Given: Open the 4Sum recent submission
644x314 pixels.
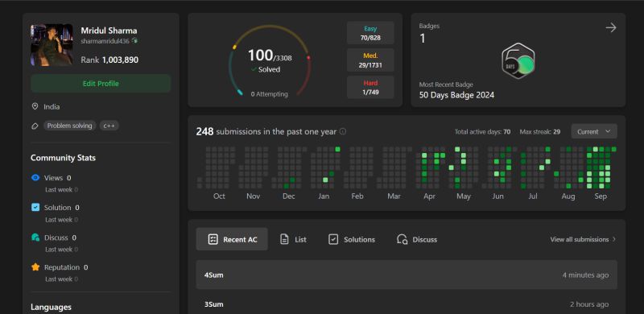Looking at the screenshot, I should (x=407, y=275).
